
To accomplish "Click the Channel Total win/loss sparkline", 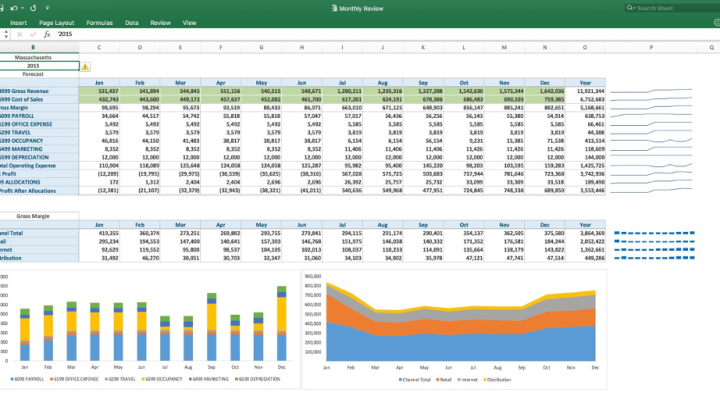I will coord(654,233).
